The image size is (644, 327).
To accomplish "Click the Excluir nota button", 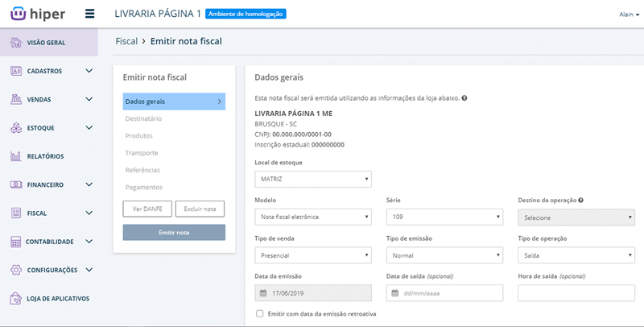I will coord(200,209).
